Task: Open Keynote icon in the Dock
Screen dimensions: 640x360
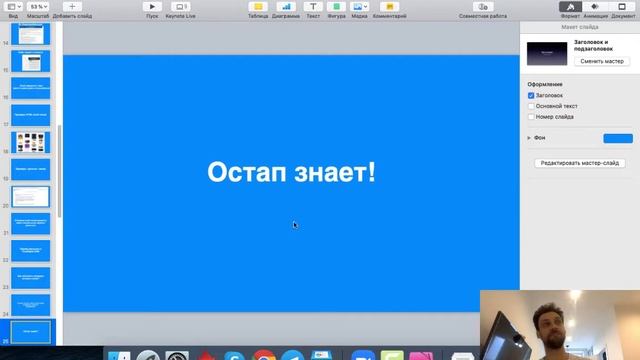Action: click(322, 355)
